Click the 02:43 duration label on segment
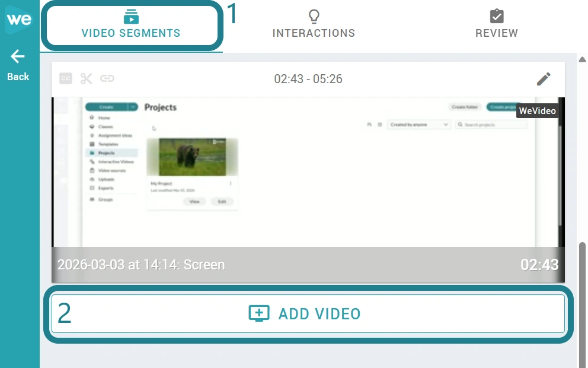This screenshot has width=588, height=368. [539, 265]
